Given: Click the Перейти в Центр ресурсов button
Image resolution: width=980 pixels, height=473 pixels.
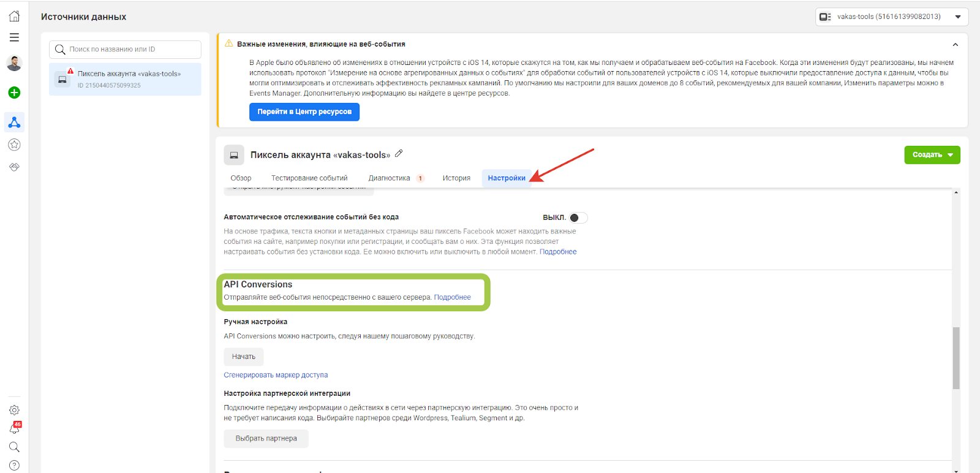Looking at the screenshot, I should click(x=304, y=112).
